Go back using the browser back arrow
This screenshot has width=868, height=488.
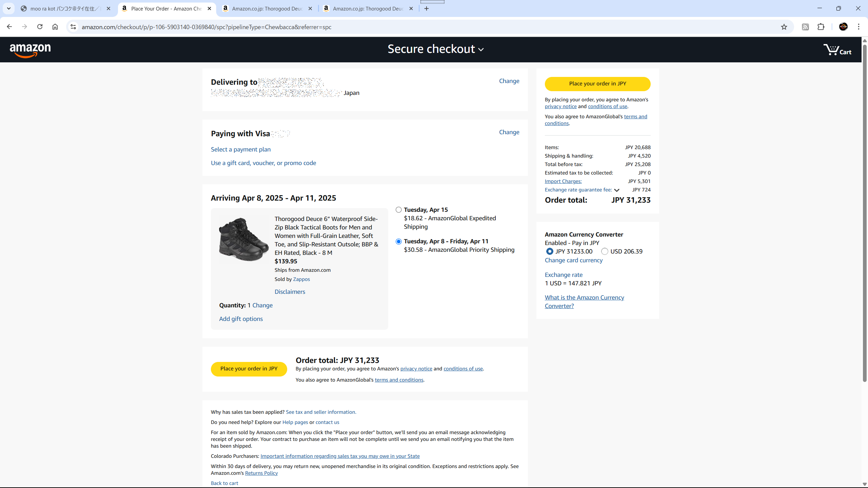9,27
